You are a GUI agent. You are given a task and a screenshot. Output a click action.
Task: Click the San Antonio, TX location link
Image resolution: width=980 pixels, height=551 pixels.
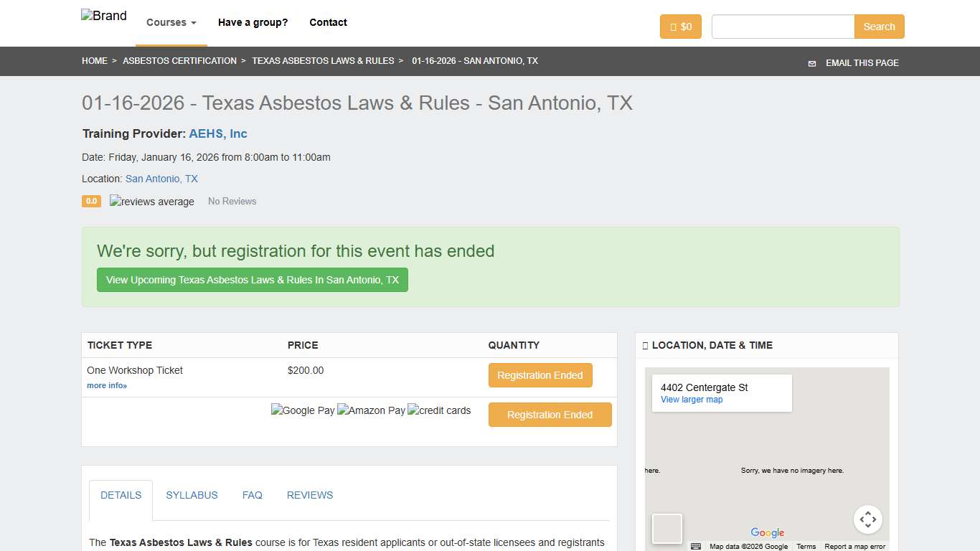[161, 179]
